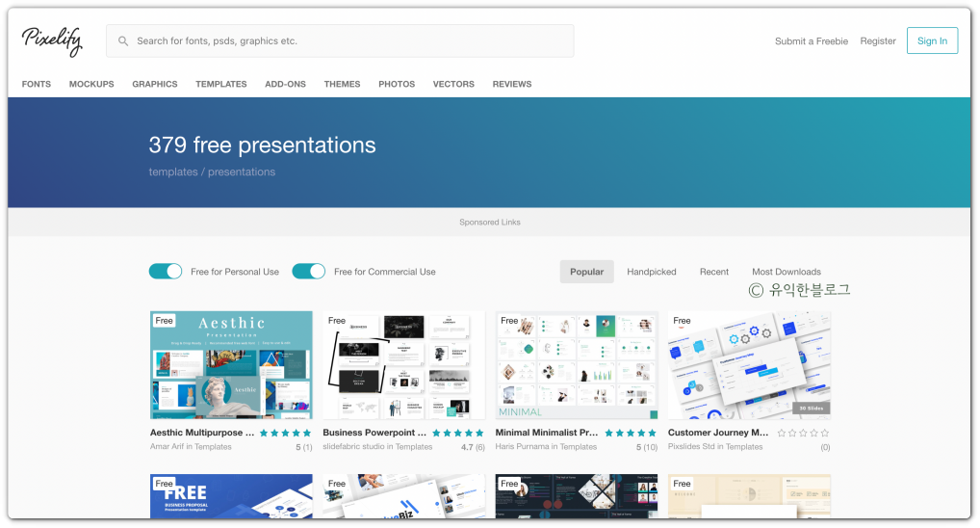Click the slidefabric studio author link

click(x=352, y=447)
